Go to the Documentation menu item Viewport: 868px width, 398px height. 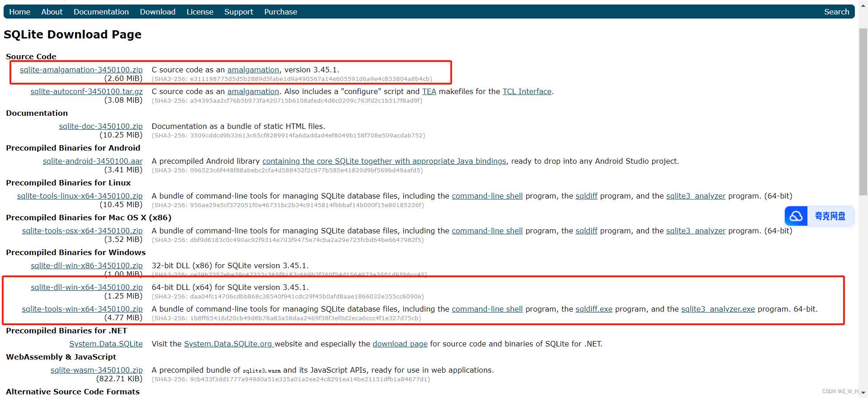(x=101, y=12)
